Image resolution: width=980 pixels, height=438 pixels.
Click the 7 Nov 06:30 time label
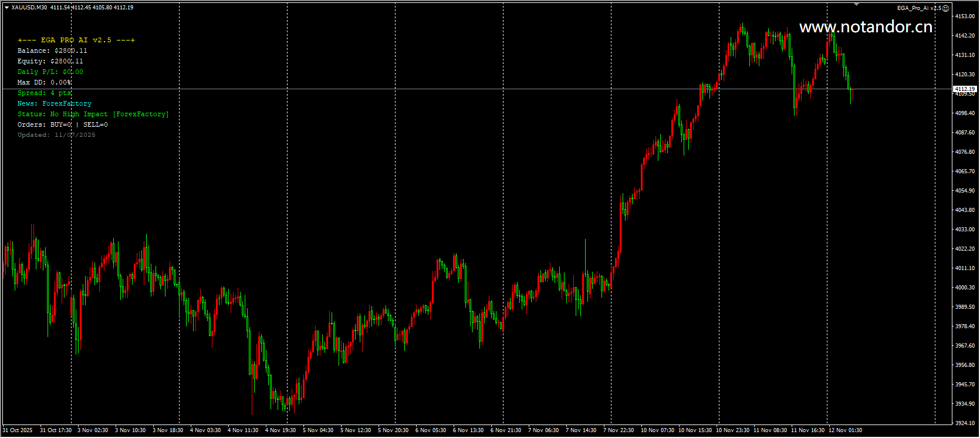pyautogui.click(x=543, y=430)
